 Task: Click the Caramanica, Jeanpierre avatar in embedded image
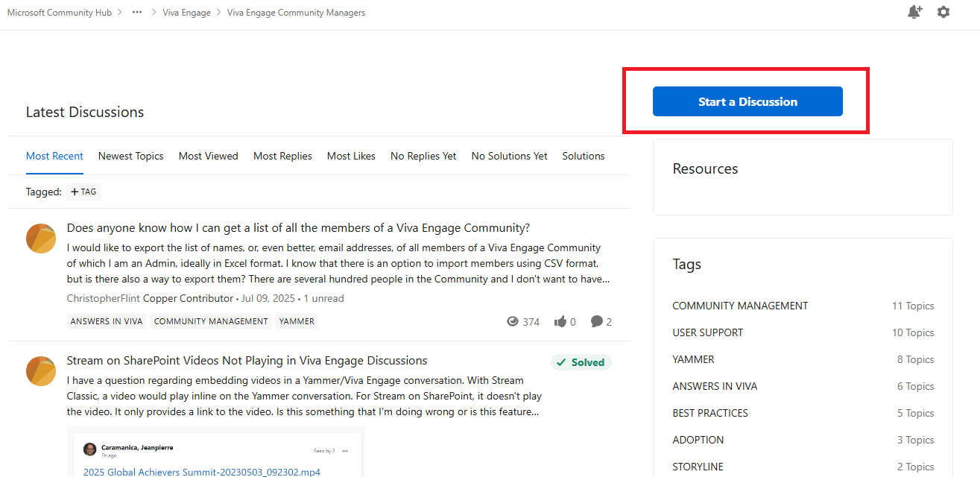(x=90, y=449)
